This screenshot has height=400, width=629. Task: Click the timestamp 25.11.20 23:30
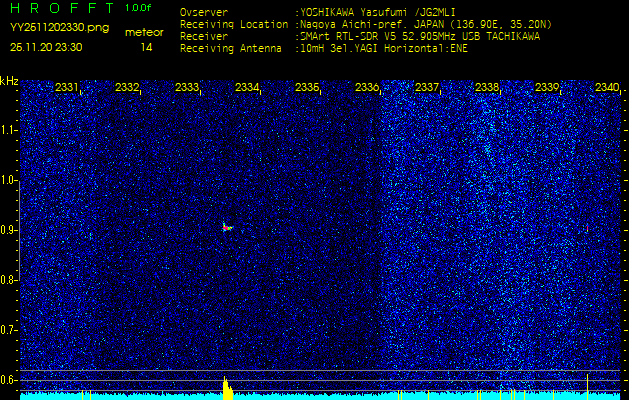[46, 47]
